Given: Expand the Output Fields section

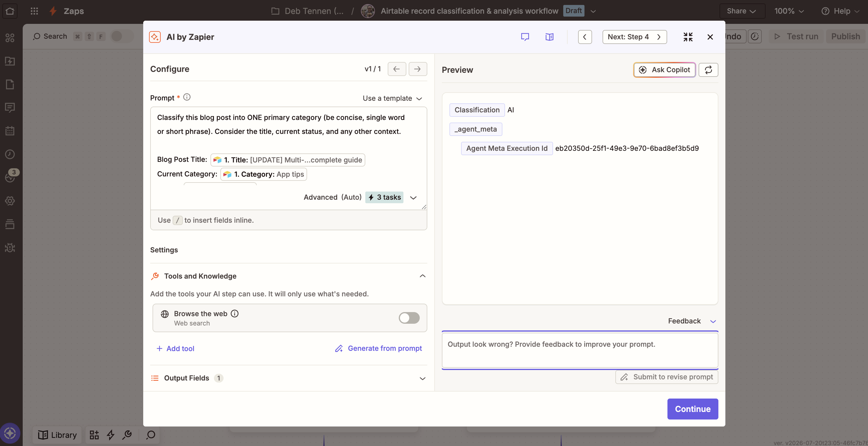Looking at the screenshot, I should pos(422,378).
